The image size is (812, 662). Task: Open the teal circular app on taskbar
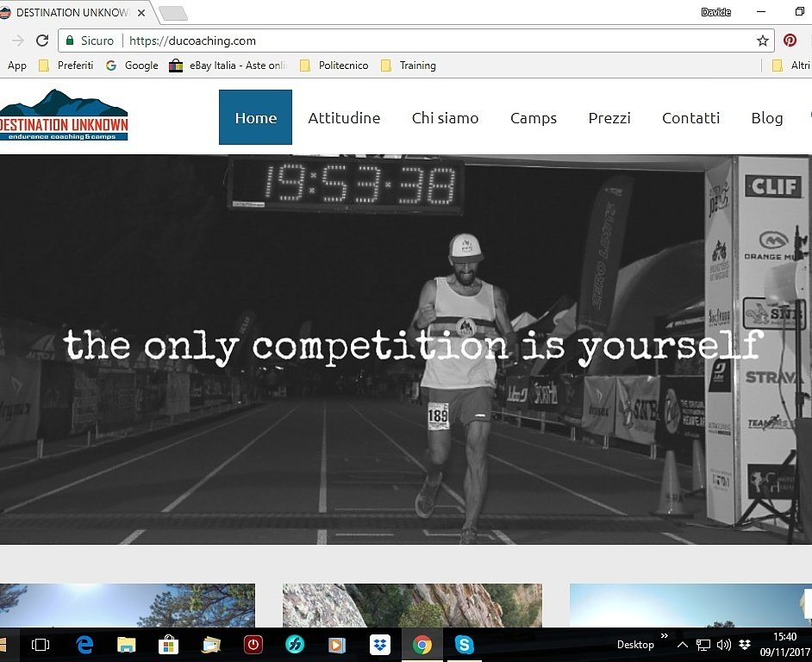295,645
